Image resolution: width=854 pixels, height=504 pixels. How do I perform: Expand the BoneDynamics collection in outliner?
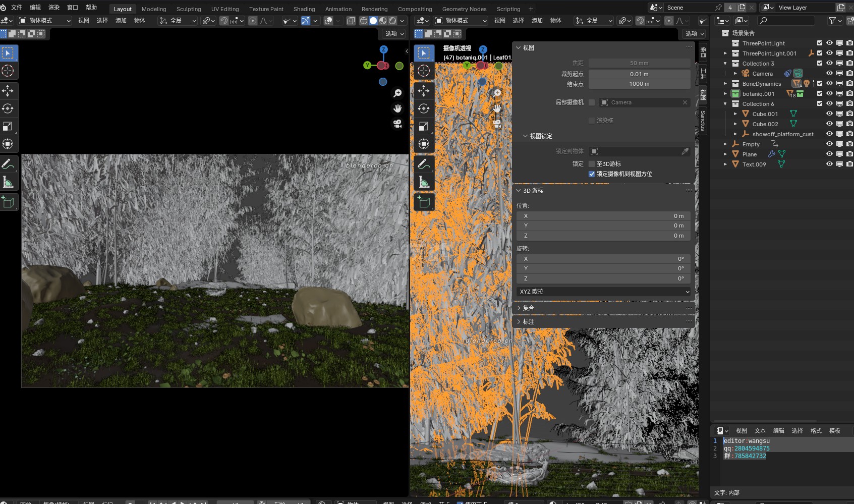[725, 83]
